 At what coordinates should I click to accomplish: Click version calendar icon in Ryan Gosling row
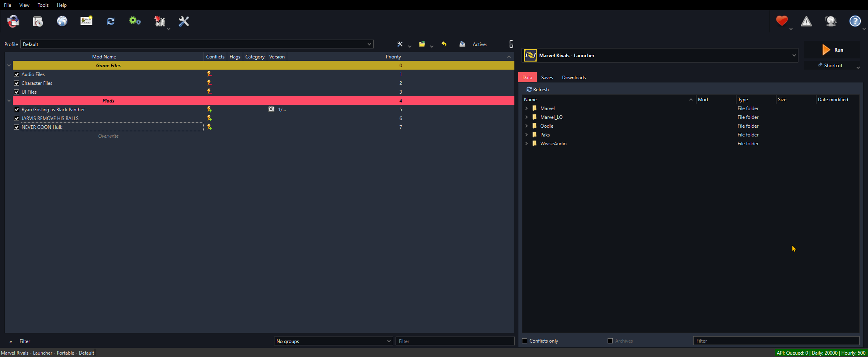point(271,109)
